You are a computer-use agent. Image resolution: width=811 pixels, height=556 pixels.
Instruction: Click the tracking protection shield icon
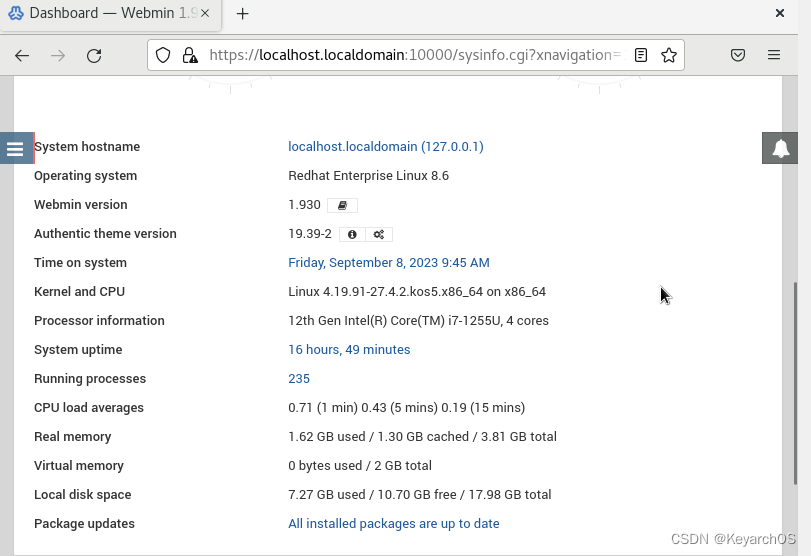163,55
